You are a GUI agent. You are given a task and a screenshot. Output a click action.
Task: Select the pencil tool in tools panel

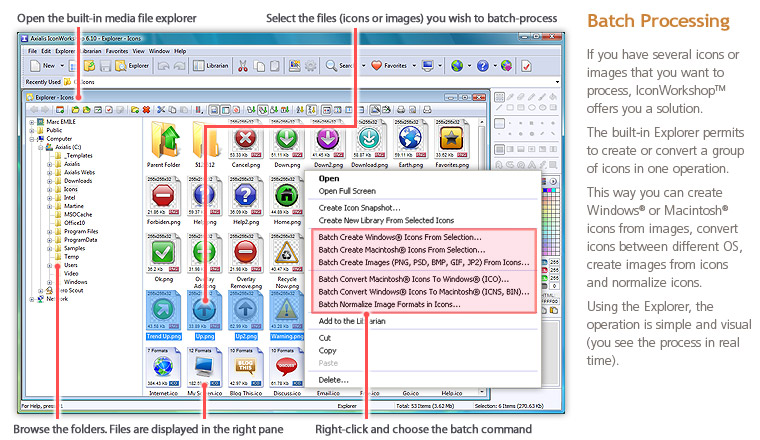(x=532, y=97)
